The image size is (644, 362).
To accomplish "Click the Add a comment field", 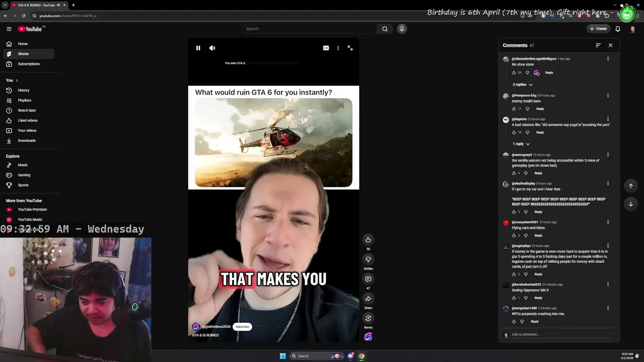I will pos(562,334).
